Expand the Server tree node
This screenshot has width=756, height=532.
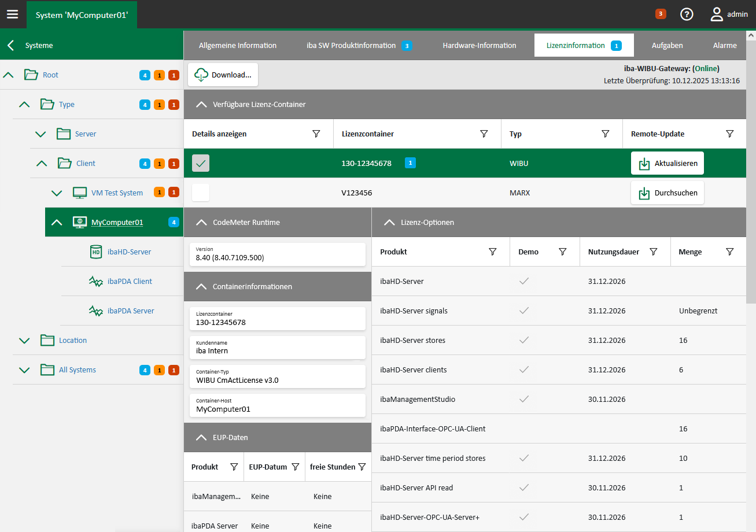40,134
